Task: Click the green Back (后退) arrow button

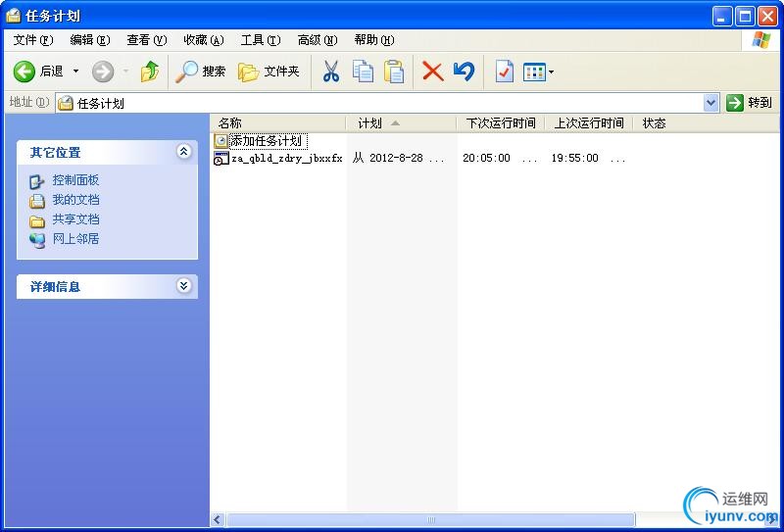Action: point(24,72)
